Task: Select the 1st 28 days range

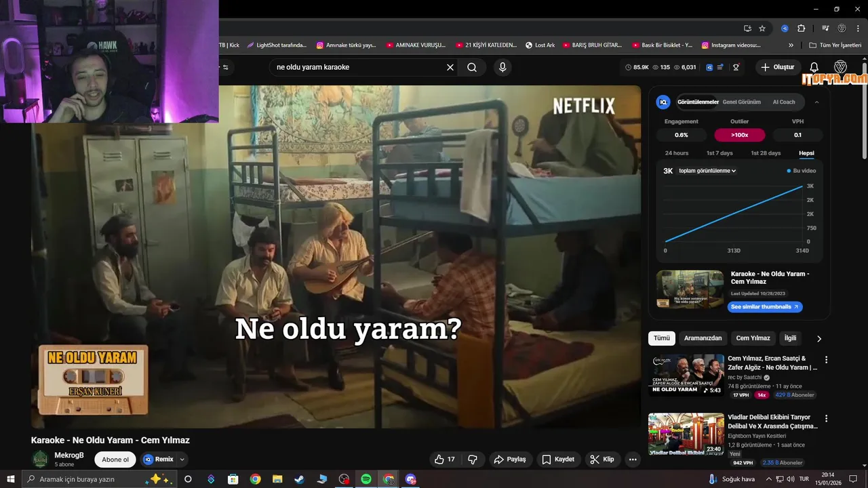Action: click(x=766, y=153)
